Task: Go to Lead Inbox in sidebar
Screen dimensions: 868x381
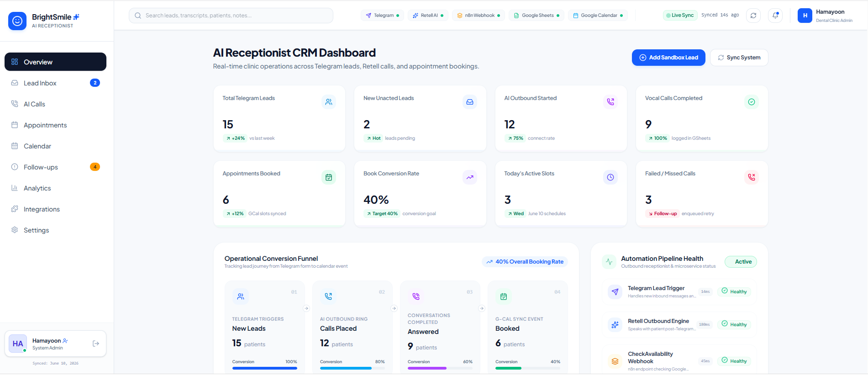Action: pyautogui.click(x=55, y=83)
